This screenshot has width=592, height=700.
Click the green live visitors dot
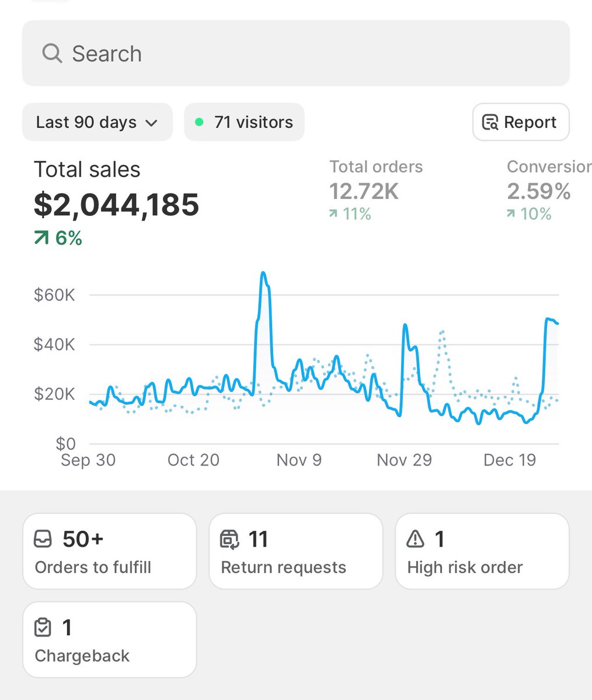(199, 122)
